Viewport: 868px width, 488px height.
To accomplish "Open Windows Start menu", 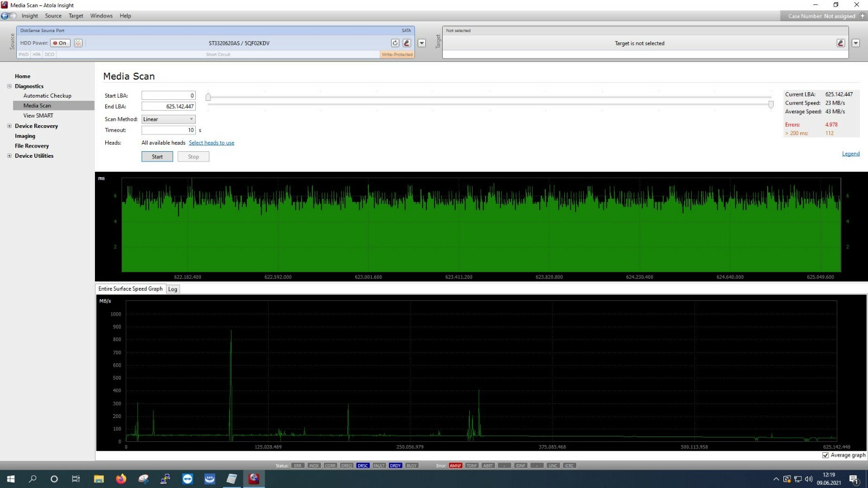I will pyautogui.click(x=11, y=479).
